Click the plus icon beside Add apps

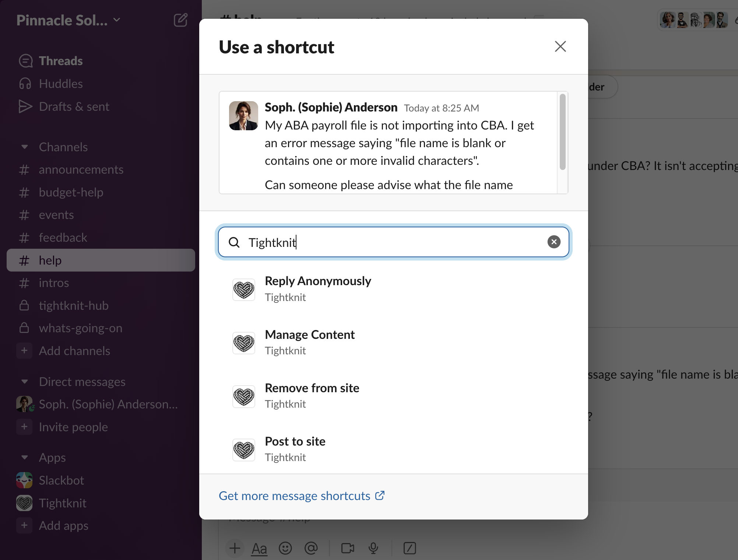(x=24, y=525)
